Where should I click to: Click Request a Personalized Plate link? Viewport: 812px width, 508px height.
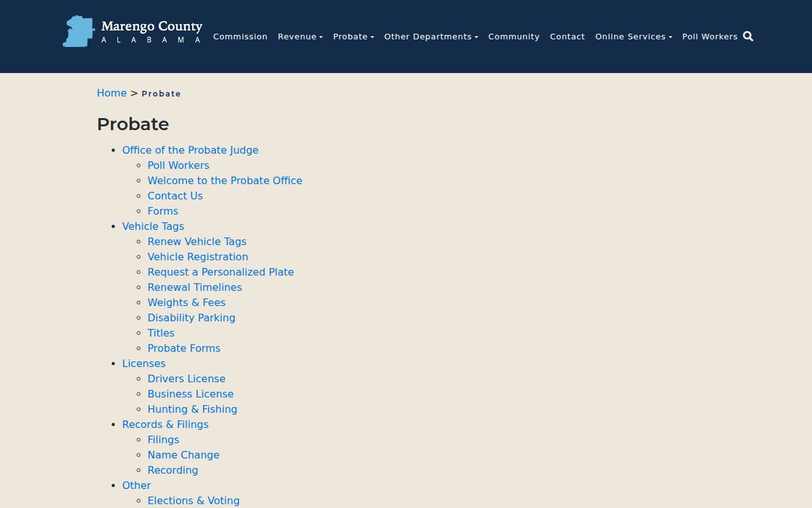220,272
